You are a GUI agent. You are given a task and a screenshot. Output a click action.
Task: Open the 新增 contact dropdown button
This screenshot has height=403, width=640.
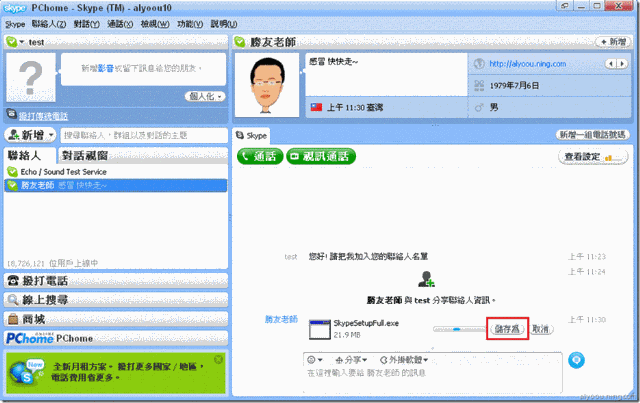tap(30, 135)
